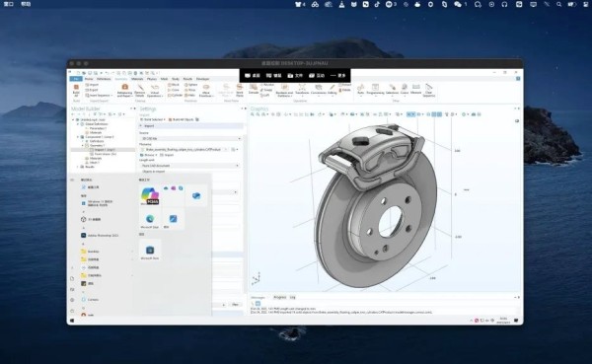This screenshot has height=364, width=592.
Task: Open Microsoft Store tile in Start menu
Action: tap(150, 251)
